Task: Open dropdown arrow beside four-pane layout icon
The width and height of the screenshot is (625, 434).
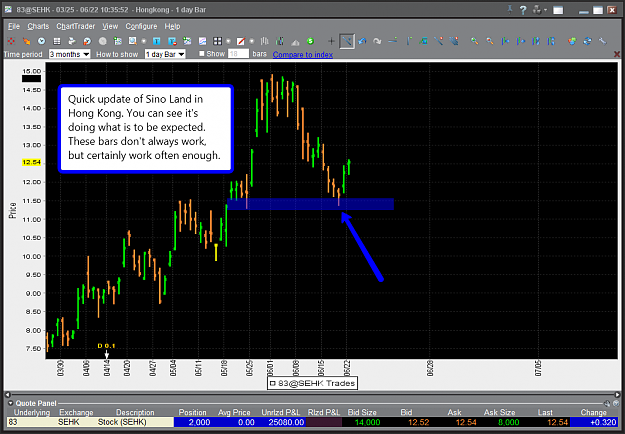Action: click(228, 41)
